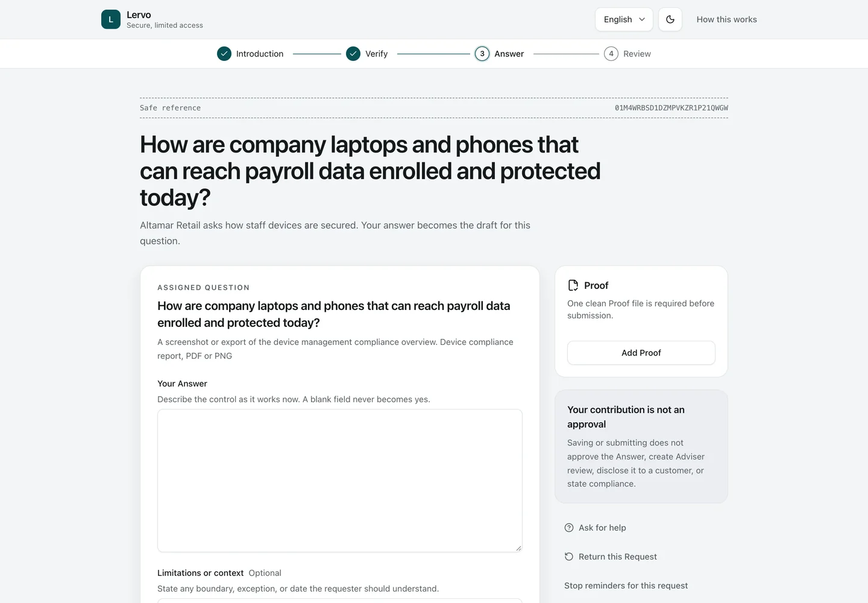Screen dimensions: 868x603
Task: Click the Proof file icon
Action: [573, 285]
